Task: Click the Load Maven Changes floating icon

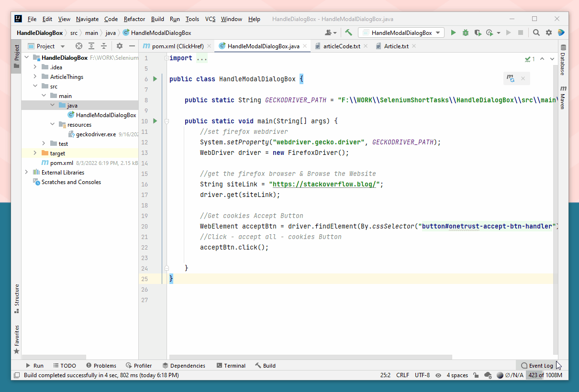Action: [x=511, y=78]
